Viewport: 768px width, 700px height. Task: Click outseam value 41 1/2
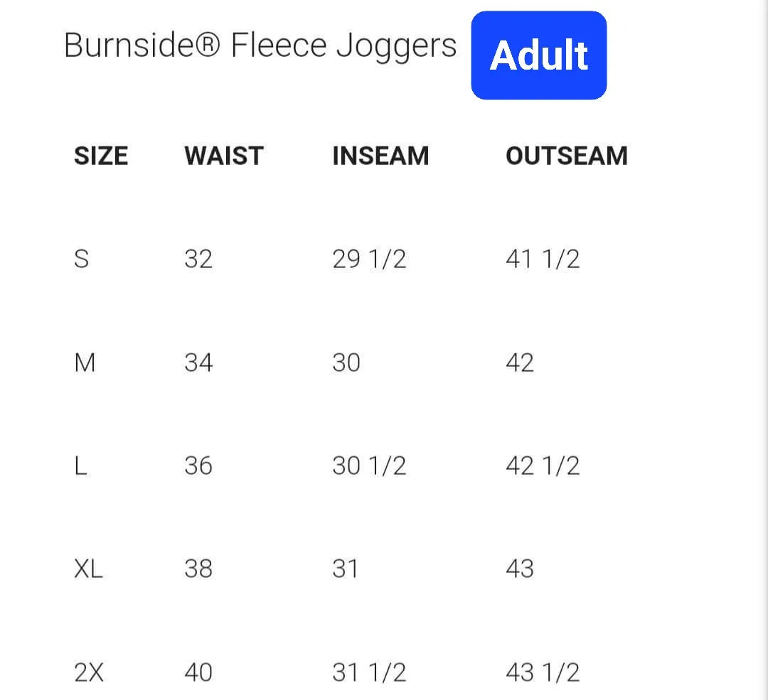tap(543, 259)
